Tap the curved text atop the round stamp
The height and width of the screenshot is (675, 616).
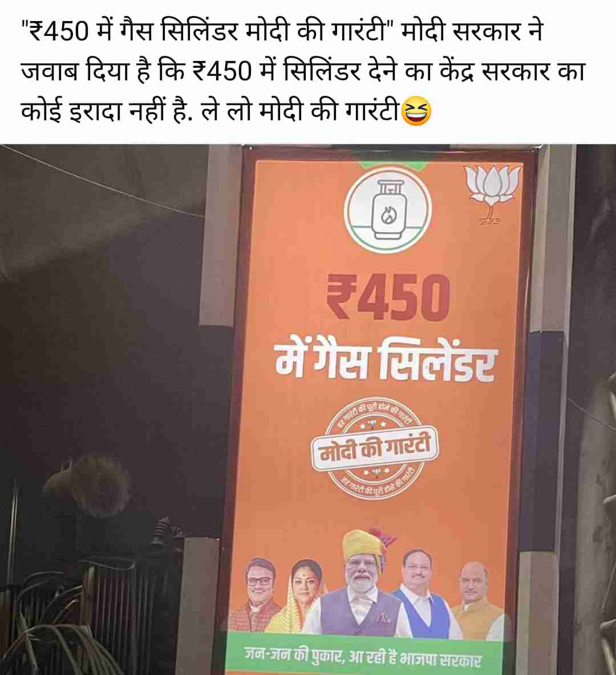pos(375,412)
